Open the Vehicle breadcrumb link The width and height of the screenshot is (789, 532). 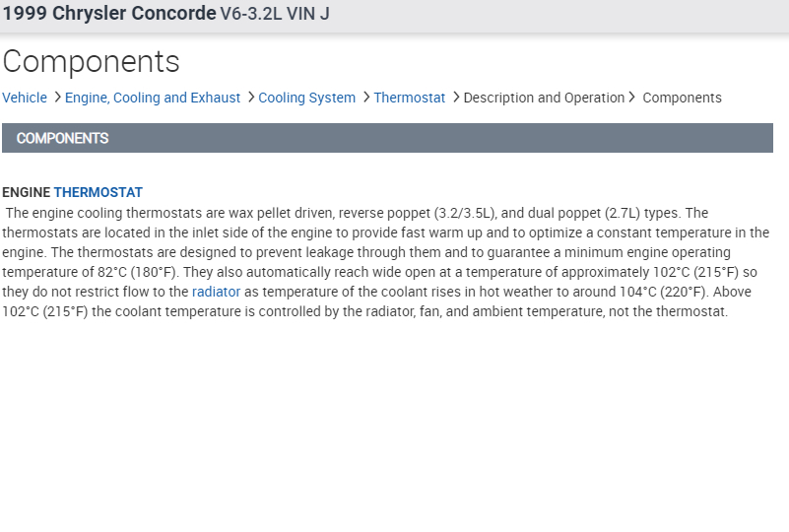(25, 99)
